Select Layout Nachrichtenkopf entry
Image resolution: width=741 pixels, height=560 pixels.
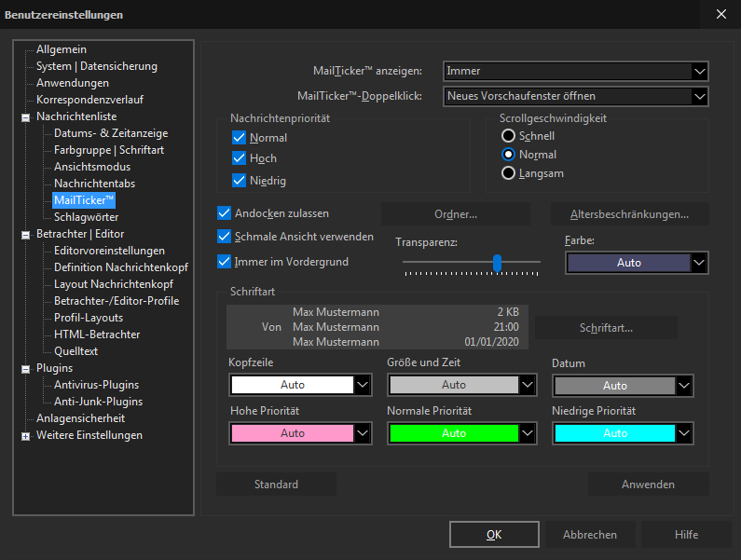pos(114,284)
